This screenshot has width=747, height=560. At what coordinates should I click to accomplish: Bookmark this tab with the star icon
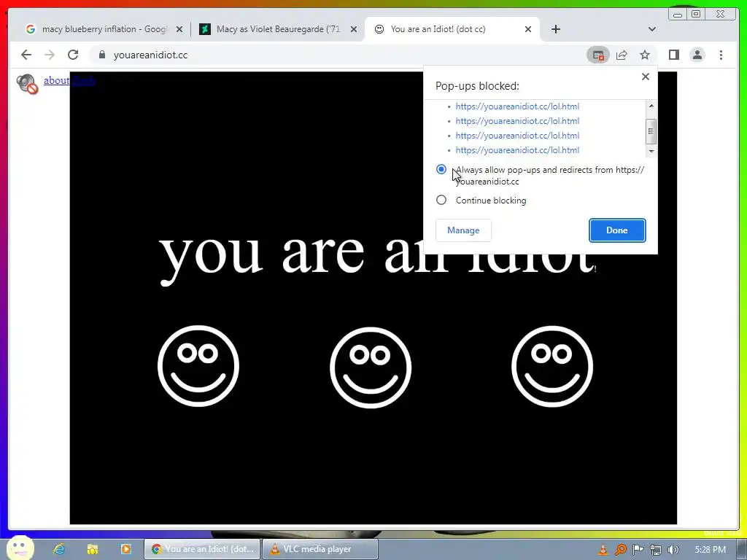645,55
